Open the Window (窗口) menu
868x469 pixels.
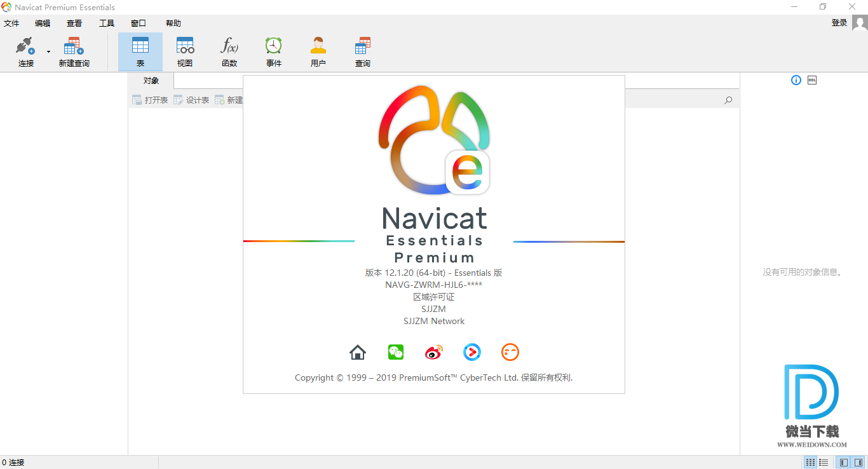pyautogui.click(x=139, y=23)
